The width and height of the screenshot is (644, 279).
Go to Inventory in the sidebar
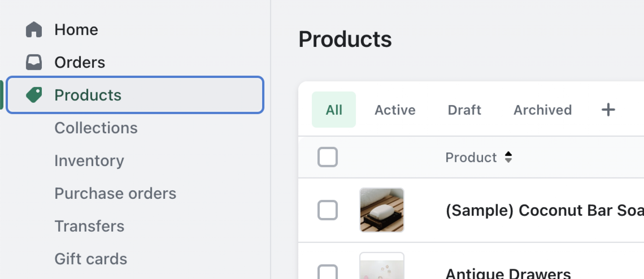(89, 160)
